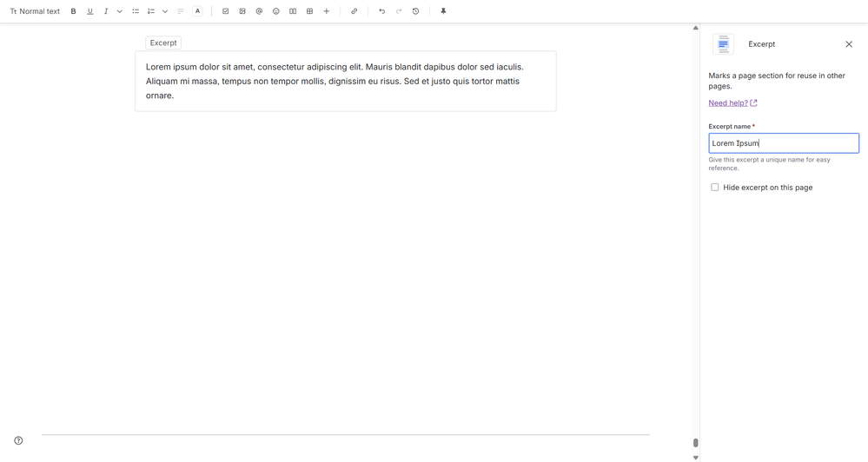Expand the list options chevron
Viewport: 868px width, 462px height.
165,11
